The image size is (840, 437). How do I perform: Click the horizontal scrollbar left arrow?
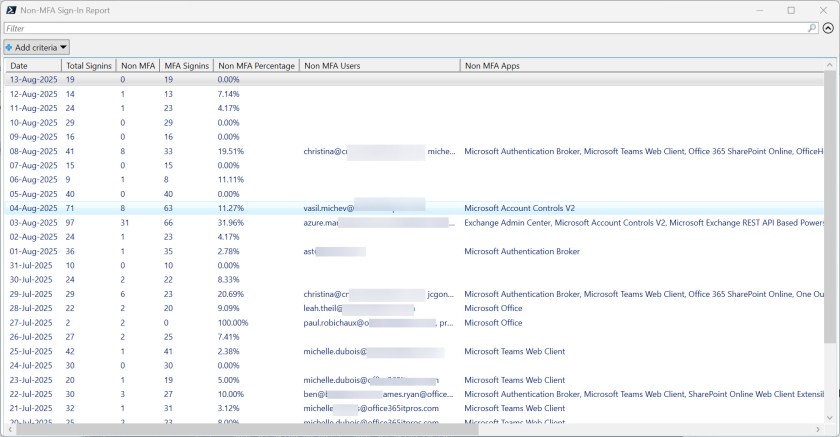10,430
